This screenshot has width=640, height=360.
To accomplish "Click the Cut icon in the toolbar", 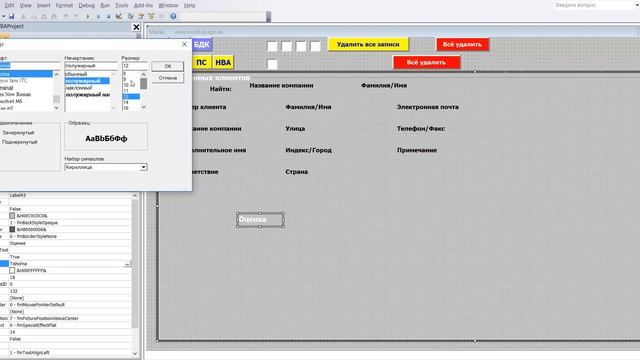I will point(23,16).
